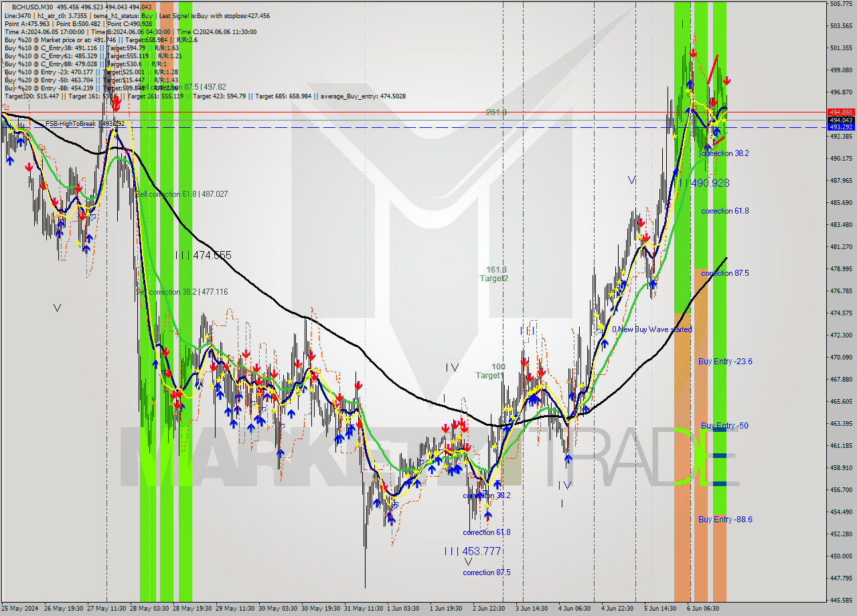Click the '| | | 453.777' wave label
The height and width of the screenshot is (616, 857).
[x=473, y=551]
